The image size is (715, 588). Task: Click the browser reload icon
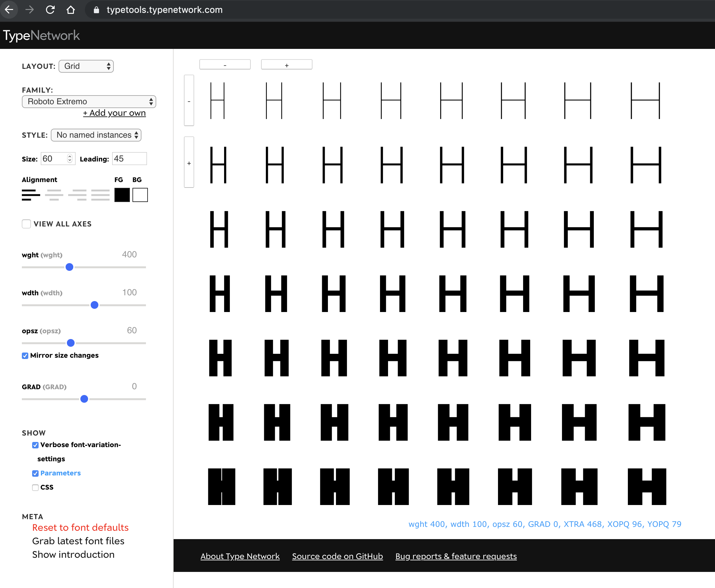[50, 9]
